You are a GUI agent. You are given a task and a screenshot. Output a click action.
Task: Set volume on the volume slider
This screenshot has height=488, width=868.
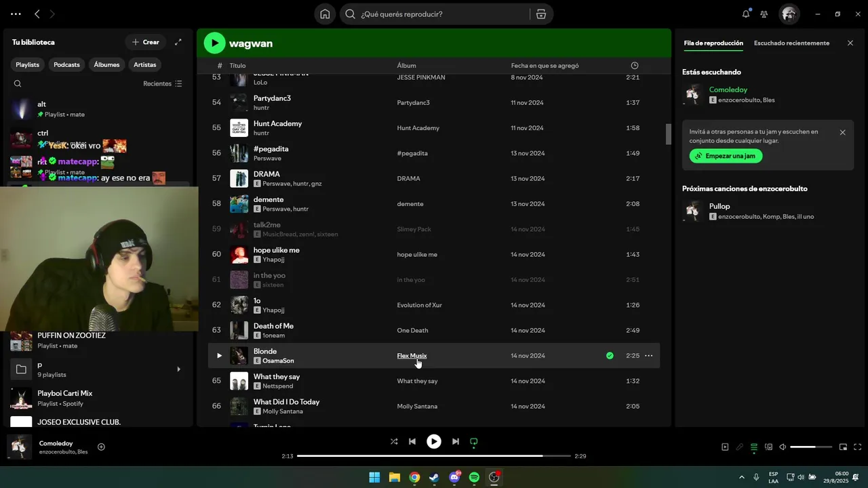click(x=811, y=447)
